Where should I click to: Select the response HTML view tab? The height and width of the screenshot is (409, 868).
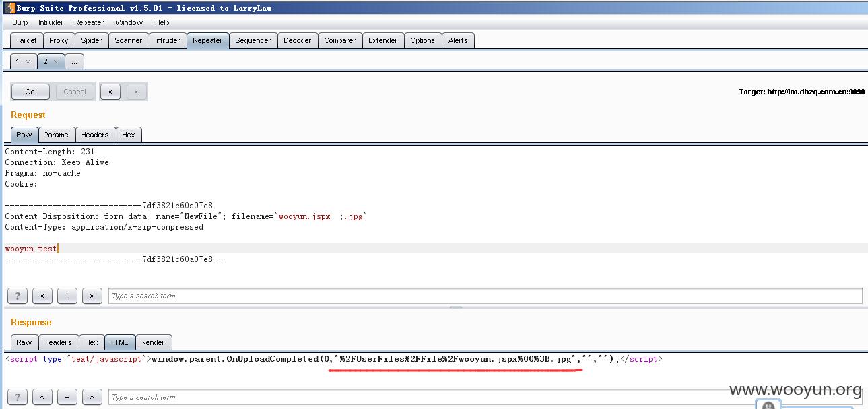pos(120,342)
